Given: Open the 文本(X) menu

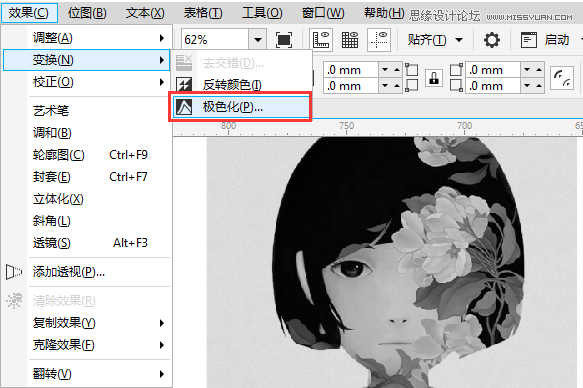Looking at the screenshot, I should coord(145,13).
